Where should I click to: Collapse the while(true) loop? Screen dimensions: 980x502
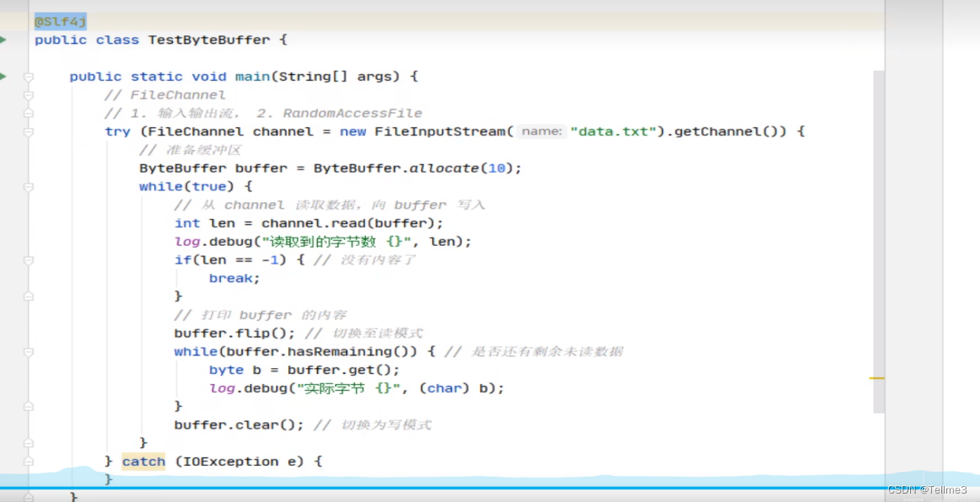(x=28, y=186)
